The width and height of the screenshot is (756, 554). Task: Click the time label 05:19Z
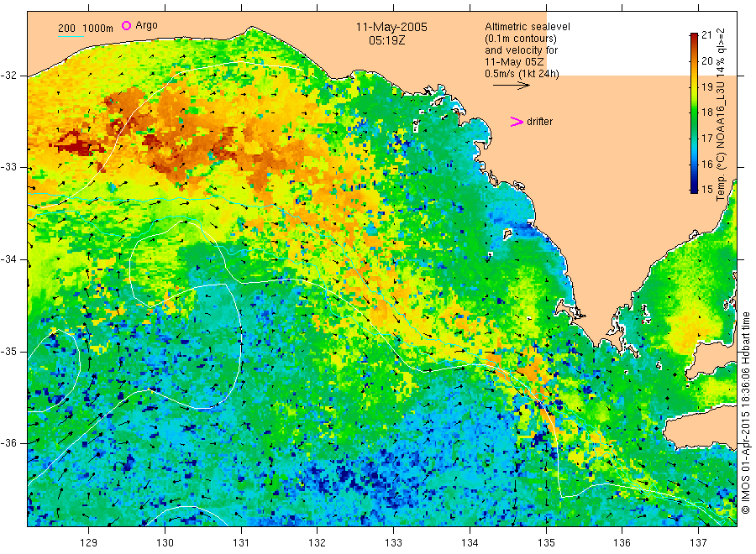pyautogui.click(x=386, y=40)
